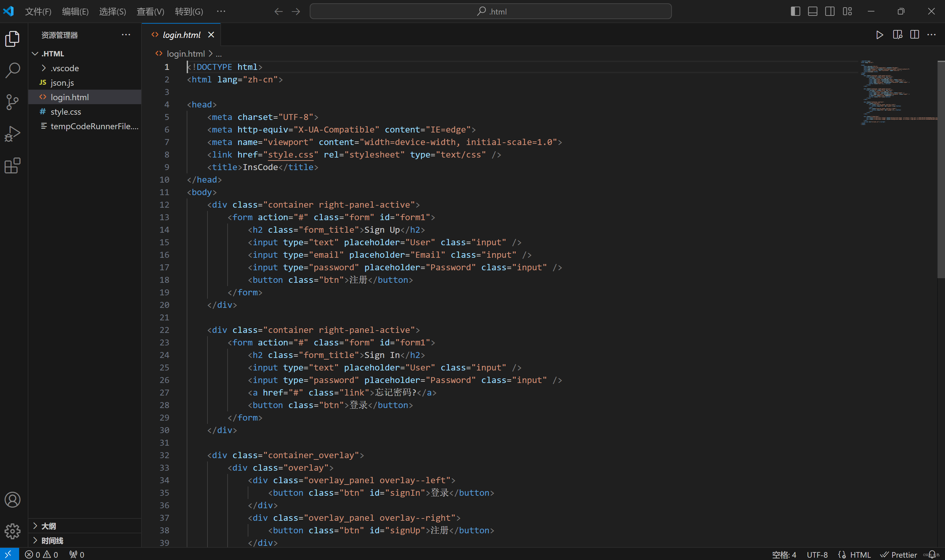Open editor more actions ellipsis
Screen dimensions: 945x560
pos(931,35)
